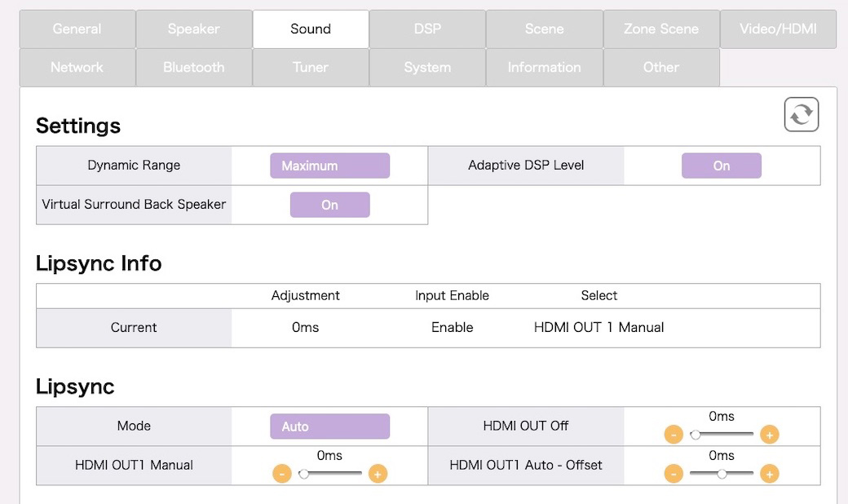Click the HDMI OUT1 Manual slider handle
Viewport: 848px width, 504px height.
(x=304, y=474)
